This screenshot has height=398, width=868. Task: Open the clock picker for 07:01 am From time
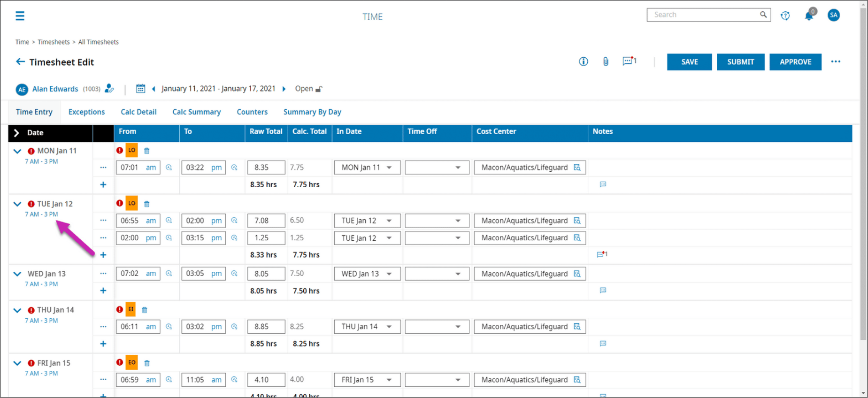[169, 168]
